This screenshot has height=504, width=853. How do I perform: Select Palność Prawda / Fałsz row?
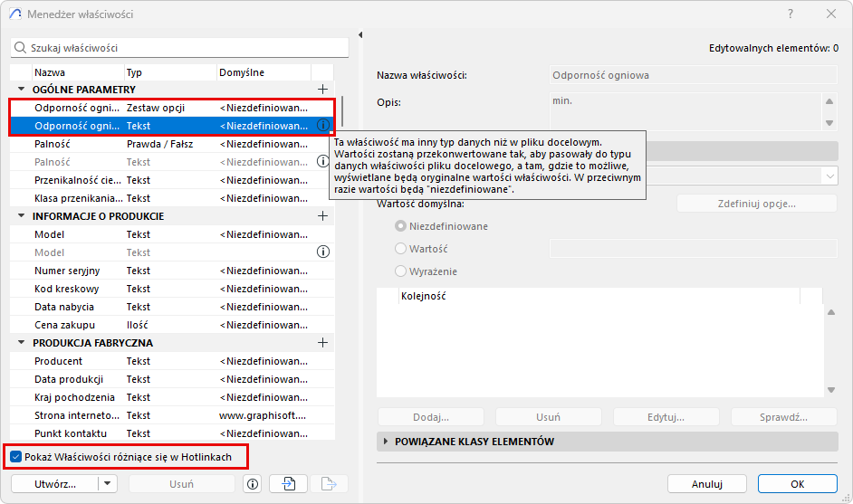tap(172, 144)
